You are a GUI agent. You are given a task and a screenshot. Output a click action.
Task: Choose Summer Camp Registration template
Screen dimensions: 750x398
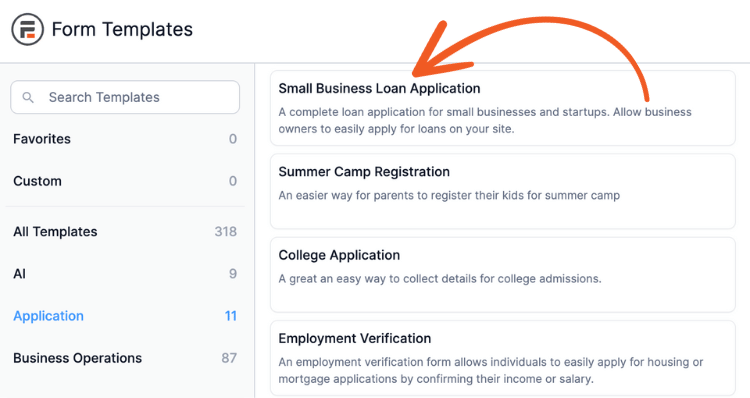503,191
